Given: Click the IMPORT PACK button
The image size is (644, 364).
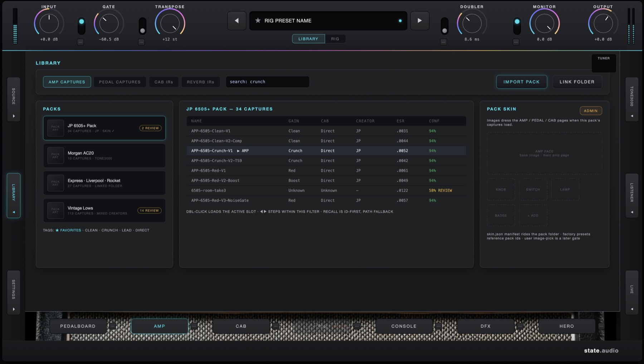Looking at the screenshot, I should tap(522, 82).
